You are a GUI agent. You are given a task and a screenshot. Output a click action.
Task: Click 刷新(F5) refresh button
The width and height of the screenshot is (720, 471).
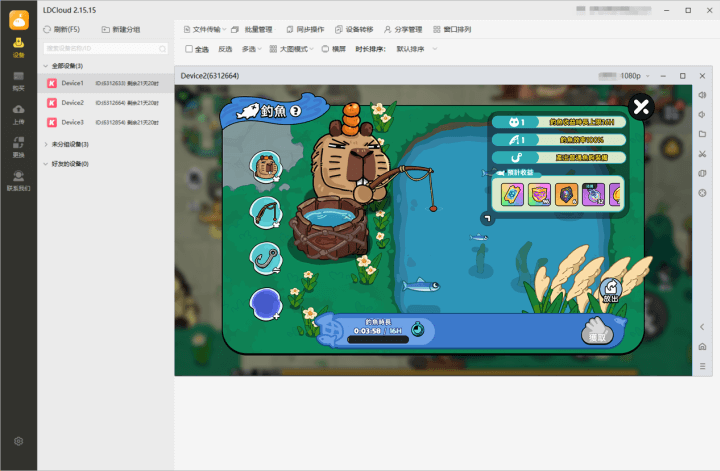pos(62,29)
